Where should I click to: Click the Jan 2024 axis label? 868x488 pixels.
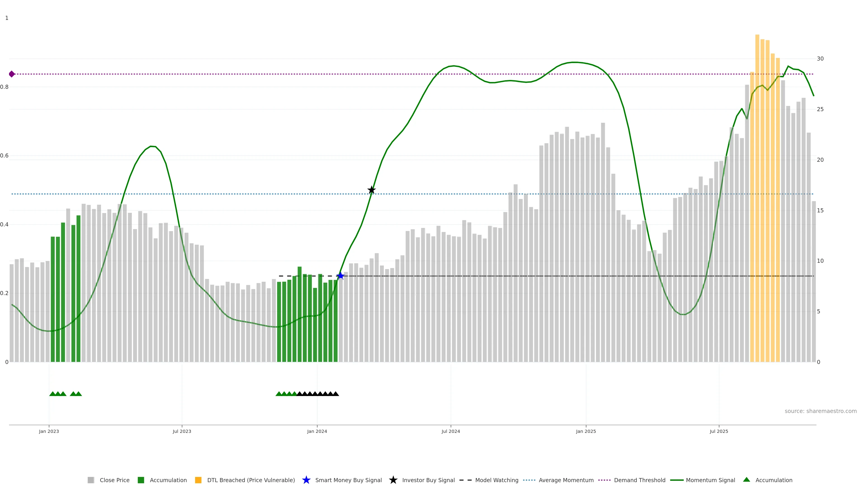coord(317,431)
